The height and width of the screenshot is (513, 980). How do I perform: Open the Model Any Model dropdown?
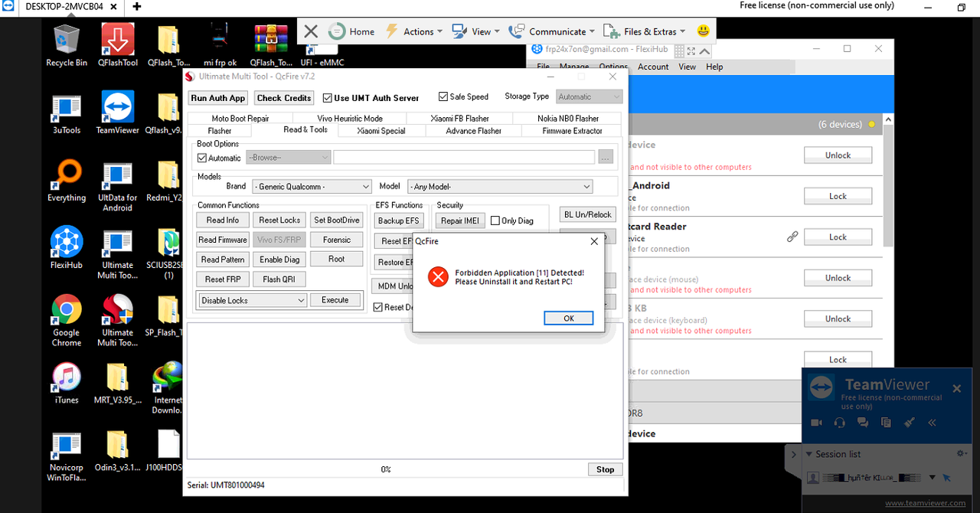pyautogui.click(x=501, y=187)
